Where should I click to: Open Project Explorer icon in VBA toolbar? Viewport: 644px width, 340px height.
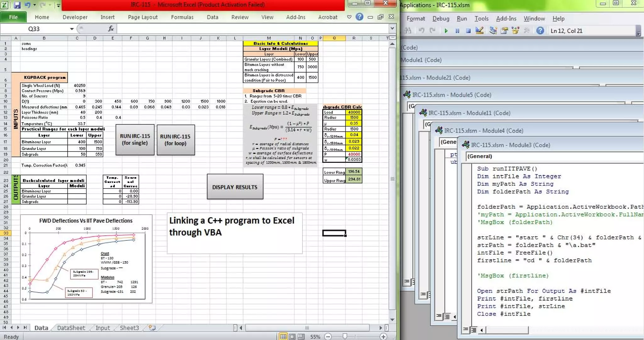493,30
